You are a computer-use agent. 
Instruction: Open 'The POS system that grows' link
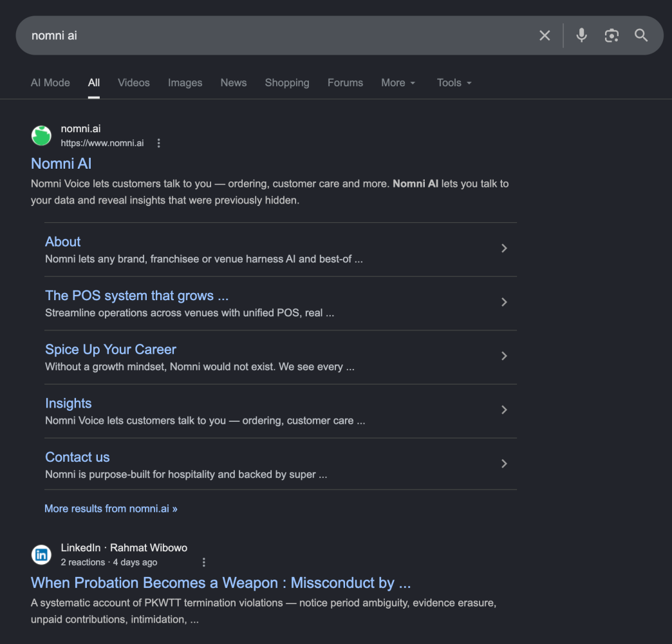136,296
